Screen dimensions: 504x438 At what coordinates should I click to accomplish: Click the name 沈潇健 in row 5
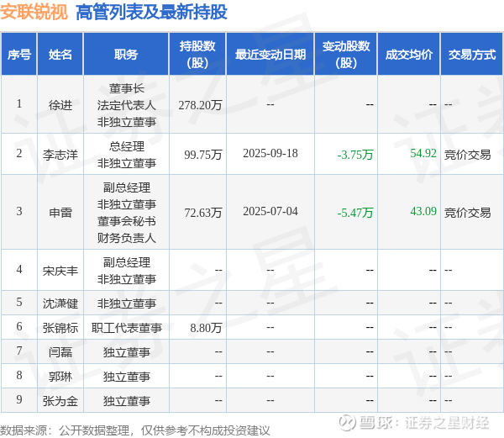point(60,303)
